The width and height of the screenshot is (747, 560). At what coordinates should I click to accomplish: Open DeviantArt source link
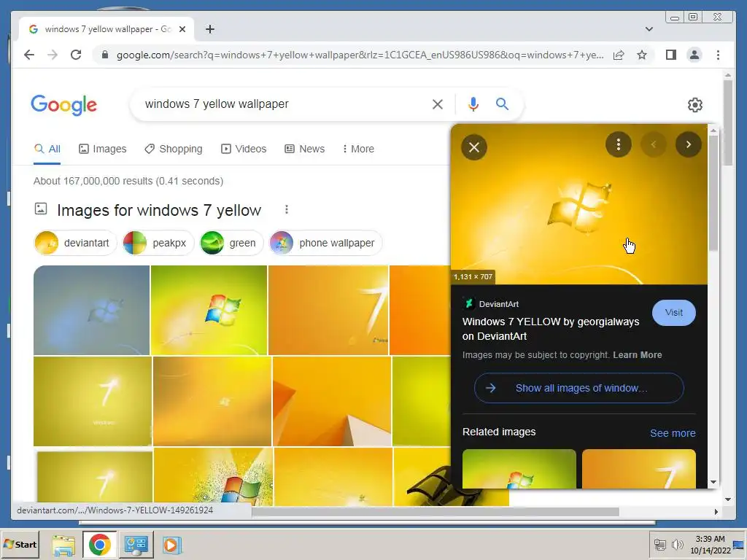(491, 304)
